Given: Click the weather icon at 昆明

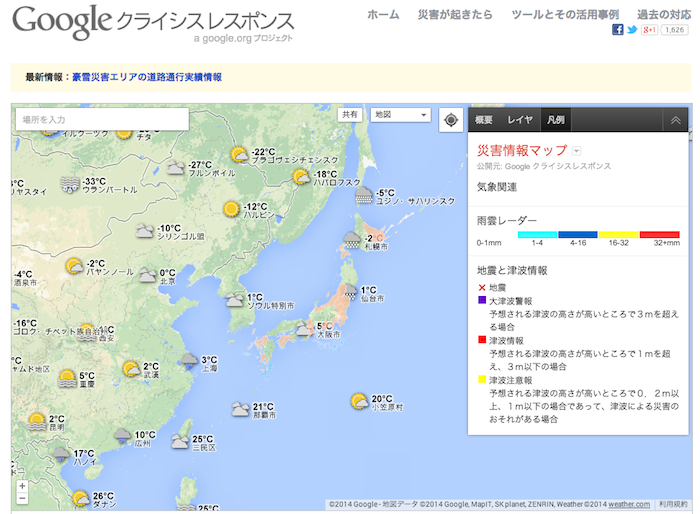Looking at the screenshot, I should pos(37,422).
